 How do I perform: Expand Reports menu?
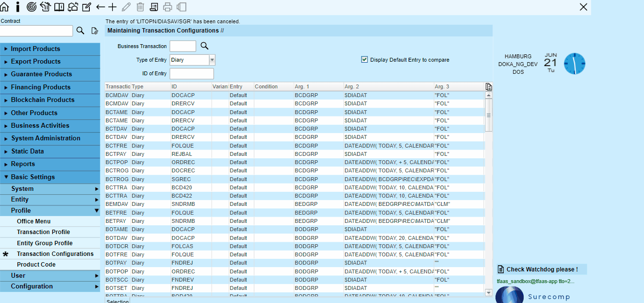50,164
